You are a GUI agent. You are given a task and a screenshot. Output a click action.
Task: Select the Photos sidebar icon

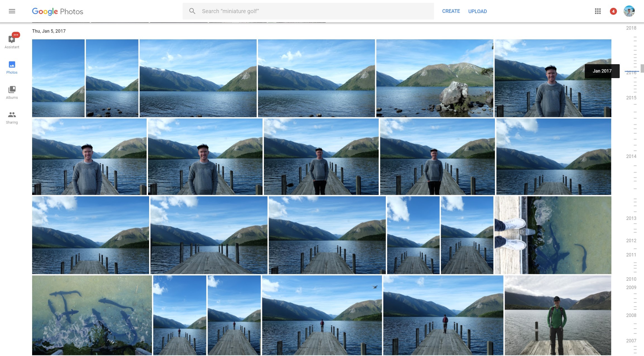[x=12, y=67]
